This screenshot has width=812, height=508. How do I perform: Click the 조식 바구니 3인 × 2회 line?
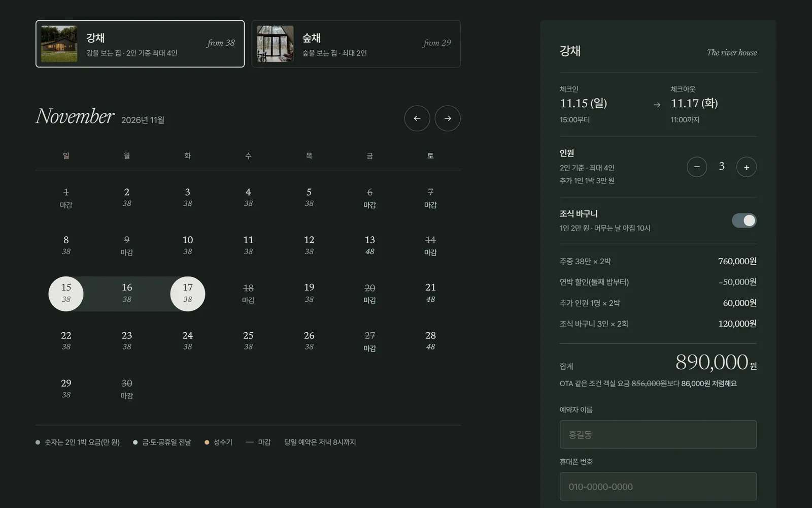[x=658, y=324]
